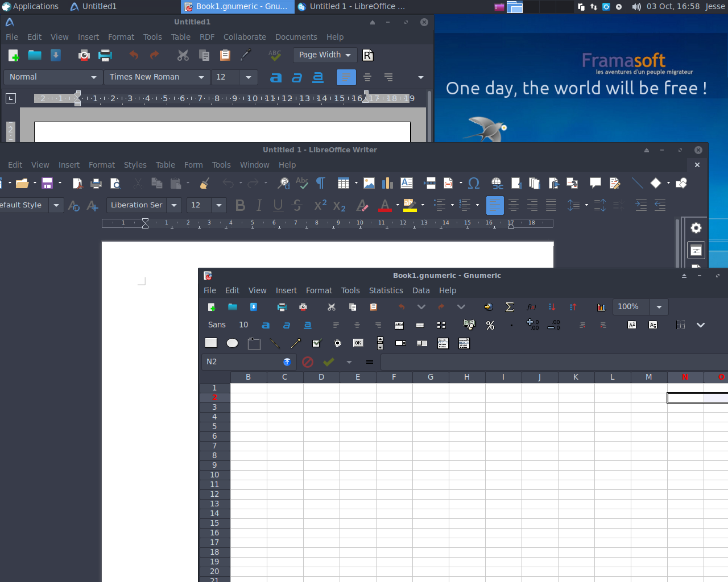The height and width of the screenshot is (582, 728).
Task: Select the ellipse drawing tool in Gnumeric
Action: point(232,343)
